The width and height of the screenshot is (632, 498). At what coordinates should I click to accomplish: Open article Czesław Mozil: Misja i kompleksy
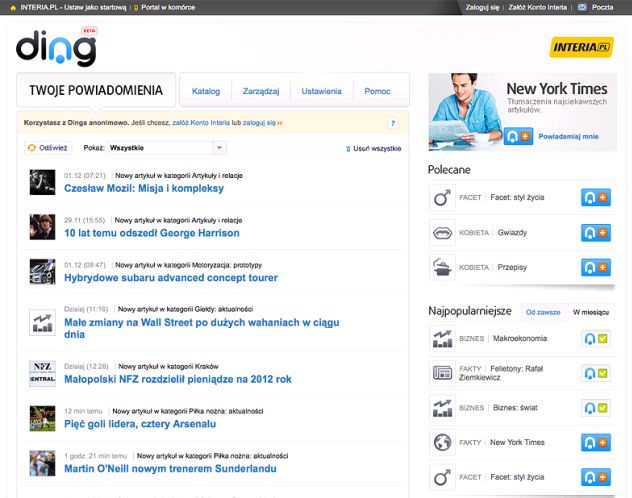pyautogui.click(x=144, y=188)
